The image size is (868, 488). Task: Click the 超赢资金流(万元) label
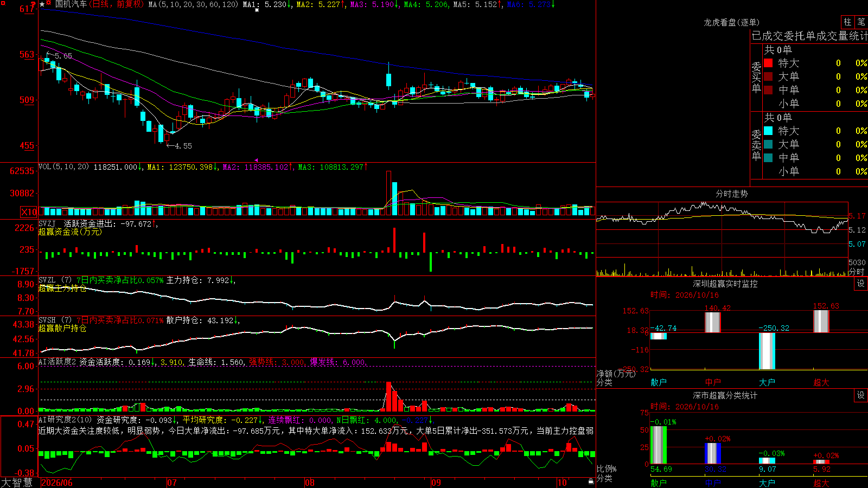(70, 232)
